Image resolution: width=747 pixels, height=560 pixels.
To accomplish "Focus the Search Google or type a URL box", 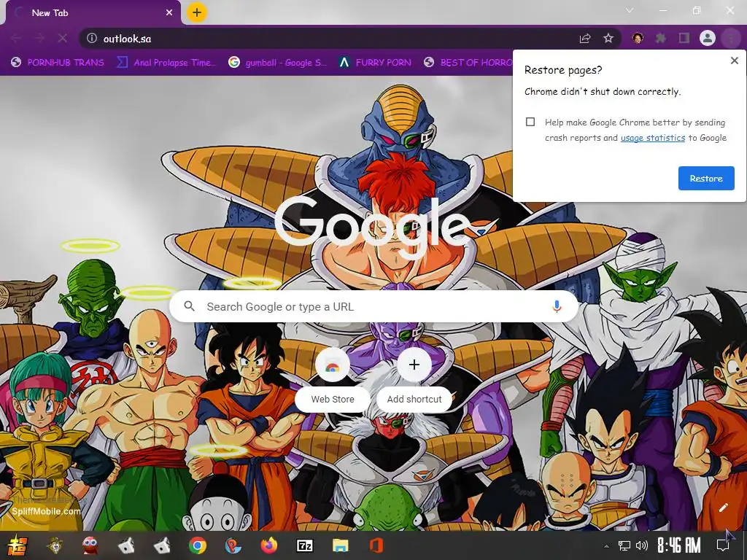I will click(374, 307).
